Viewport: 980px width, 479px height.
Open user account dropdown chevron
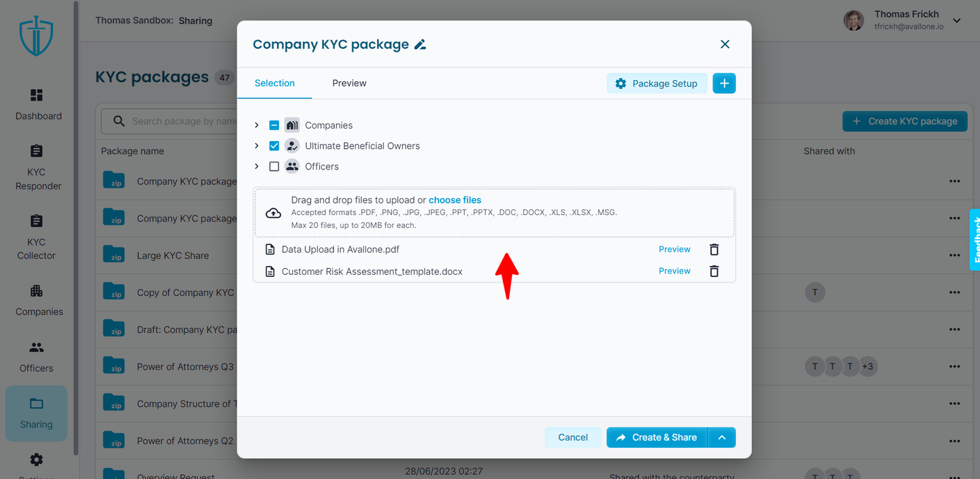tap(957, 21)
